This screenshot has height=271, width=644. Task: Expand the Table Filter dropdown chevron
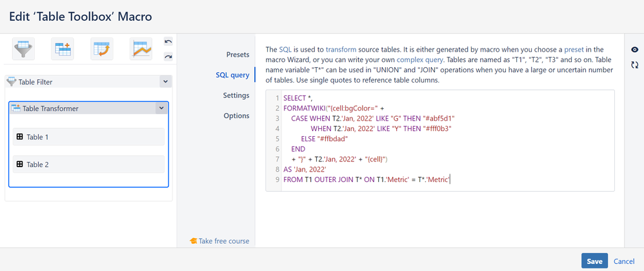coord(165,82)
